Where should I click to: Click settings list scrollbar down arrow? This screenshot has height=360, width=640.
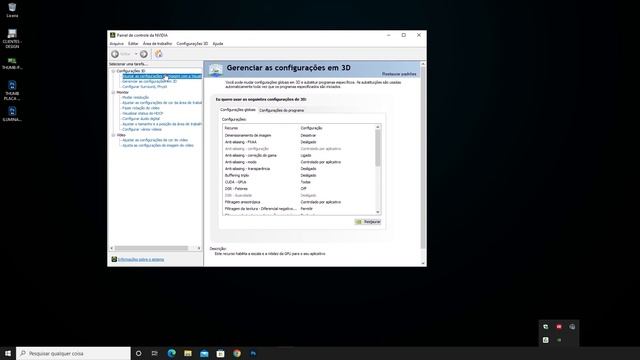[378, 212]
